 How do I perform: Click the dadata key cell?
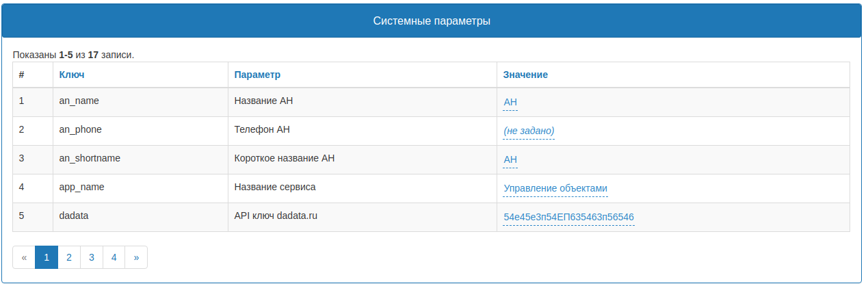(x=74, y=216)
